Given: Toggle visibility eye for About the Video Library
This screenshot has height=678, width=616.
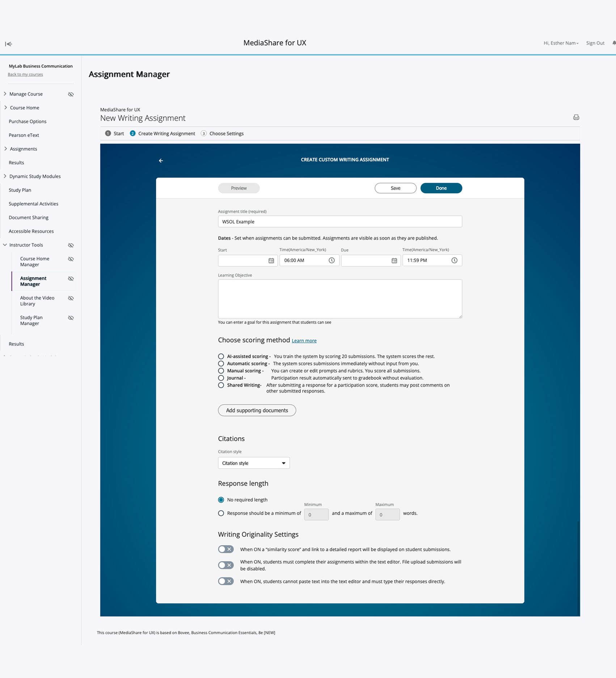Looking at the screenshot, I should (71, 298).
